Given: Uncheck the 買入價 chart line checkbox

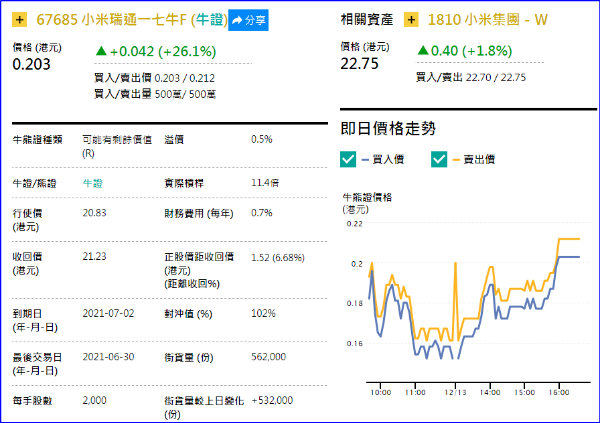Looking at the screenshot, I should pos(348,159).
